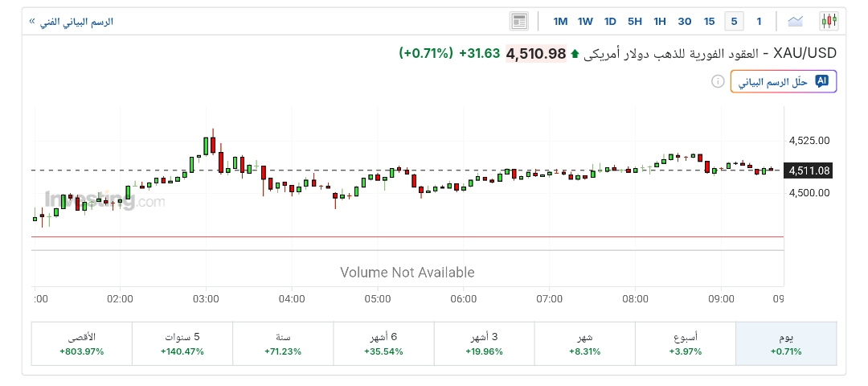Screen dimensions: 868x386
Task: Click the XAU/USD instrument title
Action: pos(805,53)
